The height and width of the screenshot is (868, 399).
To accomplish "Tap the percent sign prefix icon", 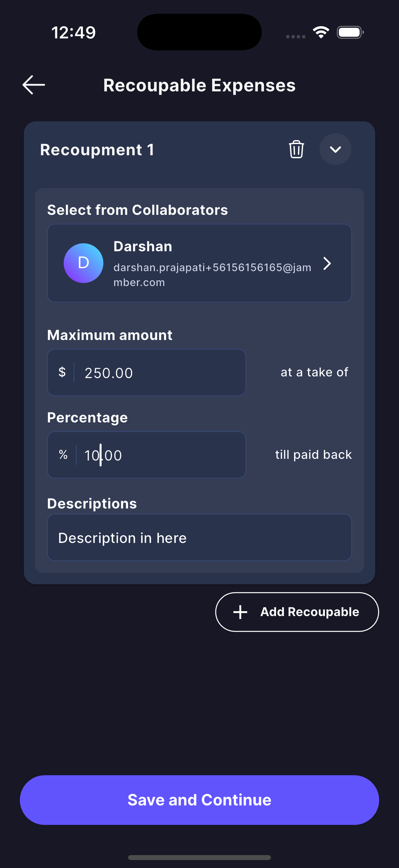I will point(63,455).
